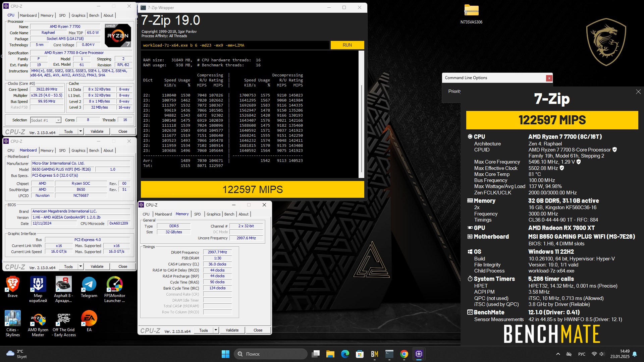Open the volume tray icon
This screenshot has width=644, height=362.
602,354
